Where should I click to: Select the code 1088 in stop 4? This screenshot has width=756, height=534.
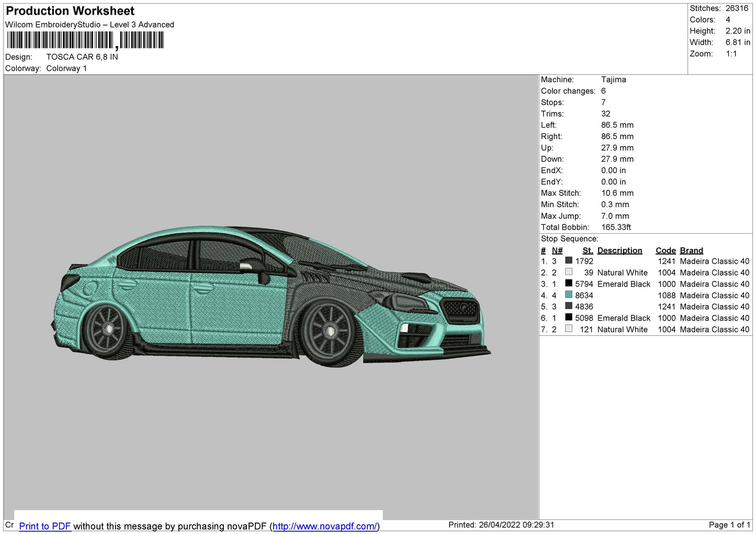(x=667, y=296)
